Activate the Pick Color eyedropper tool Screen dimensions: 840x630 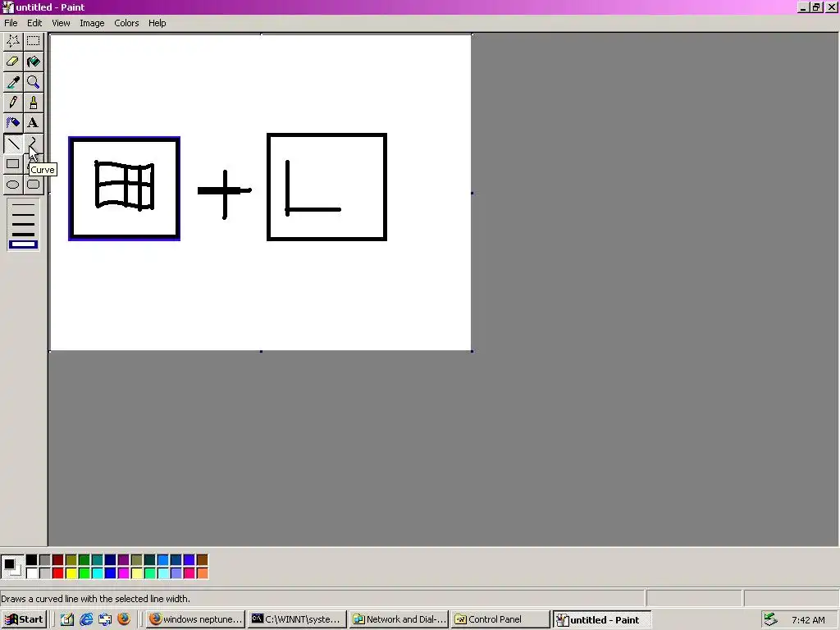pos(13,82)
